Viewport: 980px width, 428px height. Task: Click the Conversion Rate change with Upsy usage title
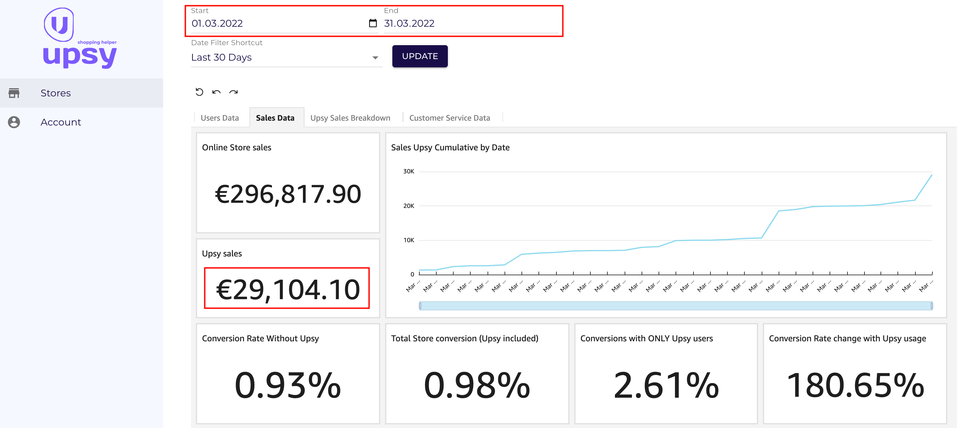pyautogui.click(x=847, y=339)
